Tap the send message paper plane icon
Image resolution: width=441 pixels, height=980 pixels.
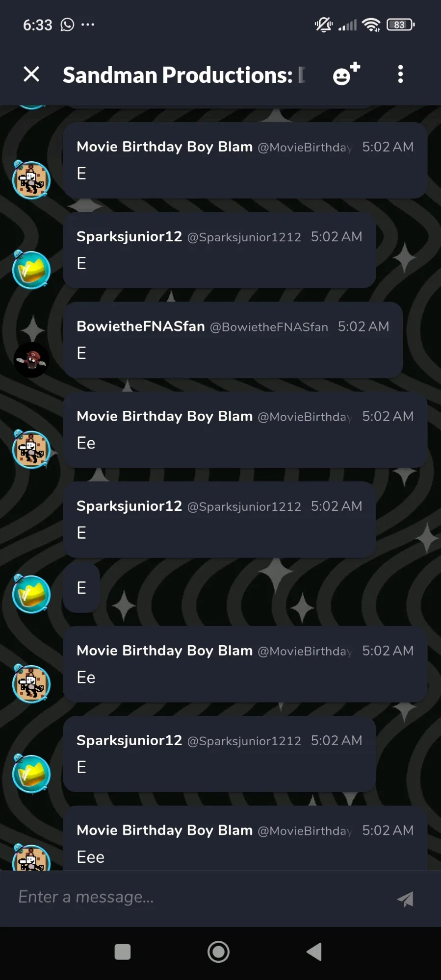405,898
